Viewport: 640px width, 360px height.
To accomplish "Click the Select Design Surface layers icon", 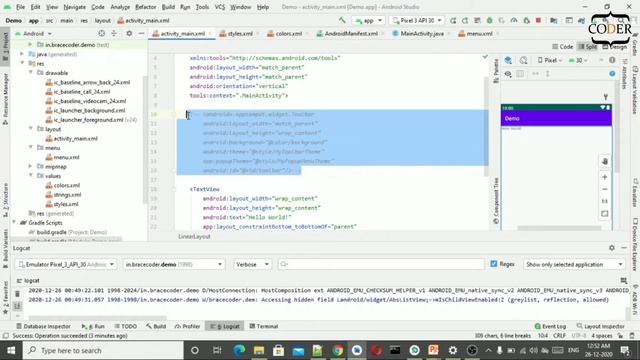I will click(508, 60).
